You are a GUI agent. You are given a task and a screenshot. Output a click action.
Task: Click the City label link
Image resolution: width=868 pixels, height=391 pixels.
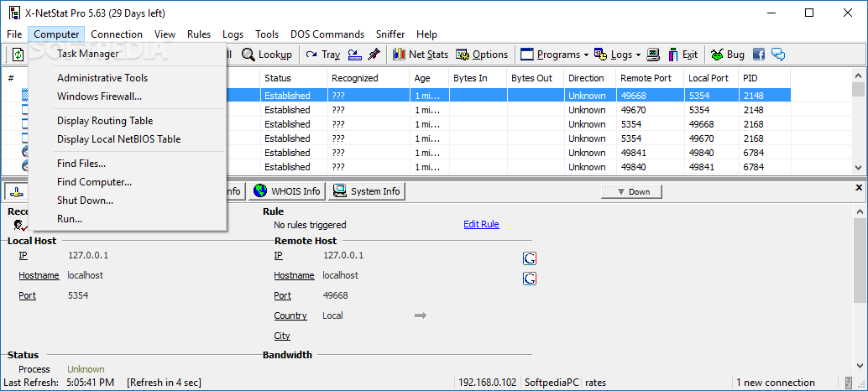tap(282, 336)
